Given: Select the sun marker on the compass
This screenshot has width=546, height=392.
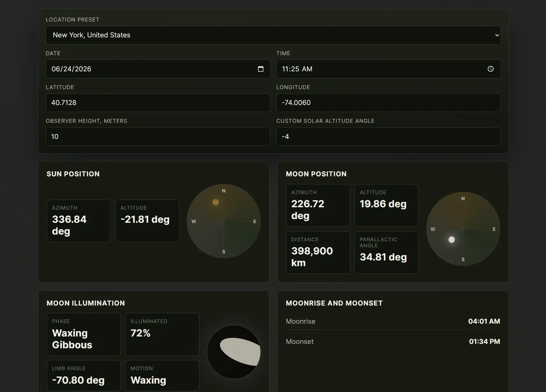Looking at the screenshot, I should [x=216, y=202].
